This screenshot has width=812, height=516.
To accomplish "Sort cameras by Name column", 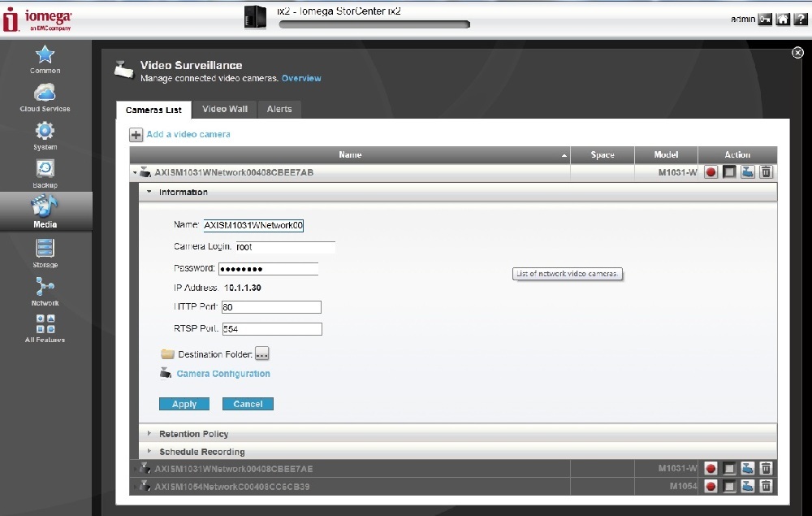I will [x=350, y=155].
